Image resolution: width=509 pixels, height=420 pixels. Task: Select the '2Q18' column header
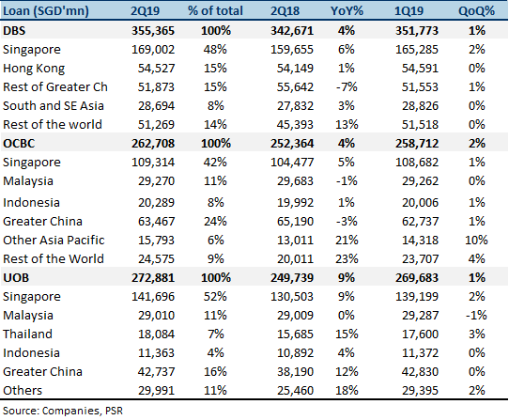285,11
